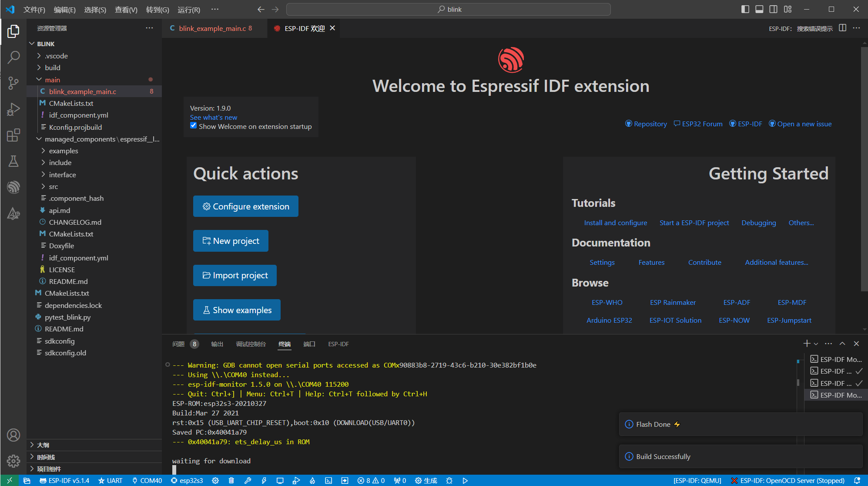
Task: Toggle Show Welcome on extension startup checkbox
Action: click(194, 125)
